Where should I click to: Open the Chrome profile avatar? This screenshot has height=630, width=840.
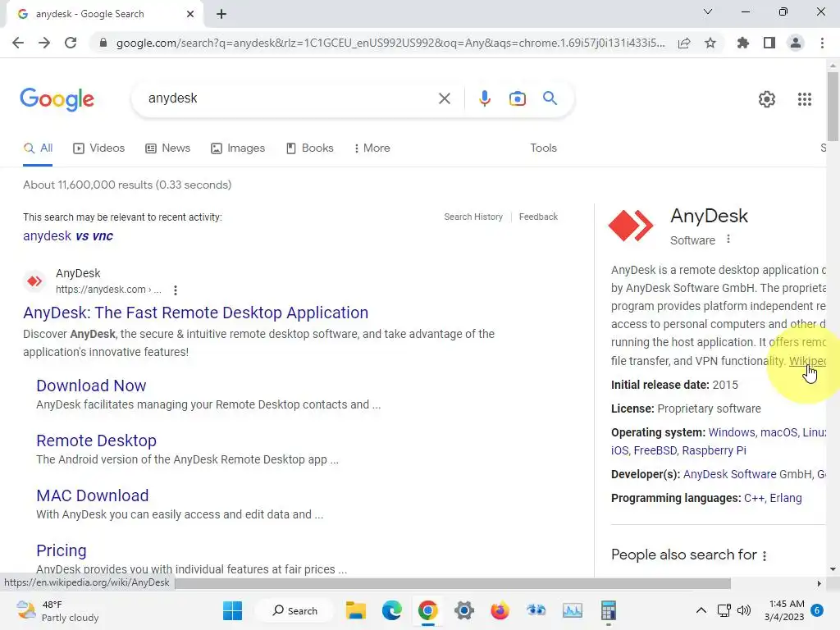click(796, 43)
